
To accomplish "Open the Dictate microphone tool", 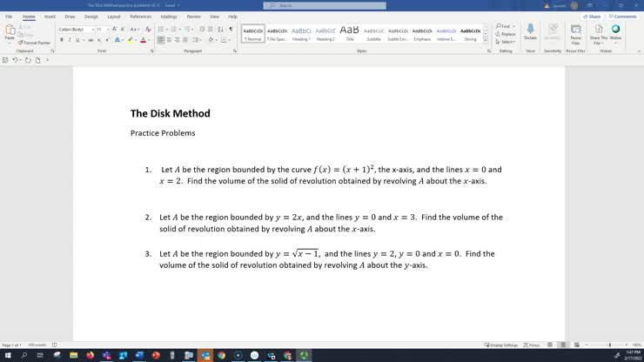I will pyautogui.click(x=530, y=31).
